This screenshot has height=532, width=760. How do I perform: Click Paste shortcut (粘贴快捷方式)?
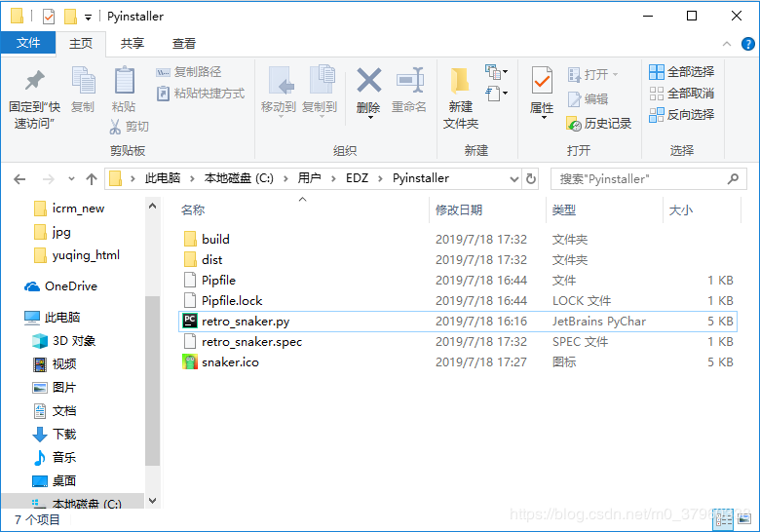[200, 93]
